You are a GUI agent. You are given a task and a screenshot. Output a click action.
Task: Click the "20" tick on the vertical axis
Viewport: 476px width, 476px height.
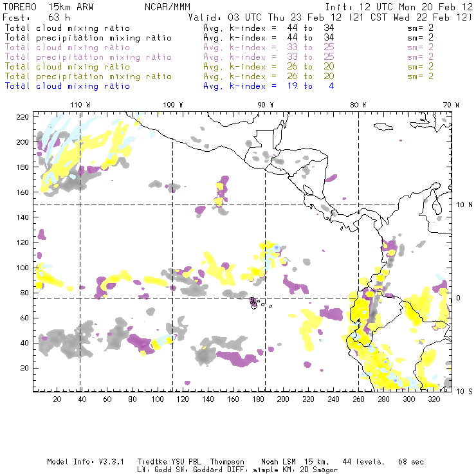point(24,368)
